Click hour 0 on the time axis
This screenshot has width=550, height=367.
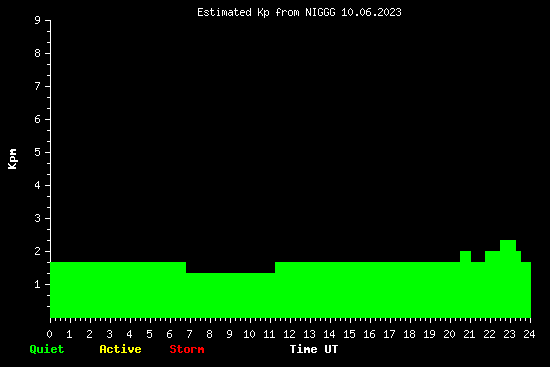point(50,334)
